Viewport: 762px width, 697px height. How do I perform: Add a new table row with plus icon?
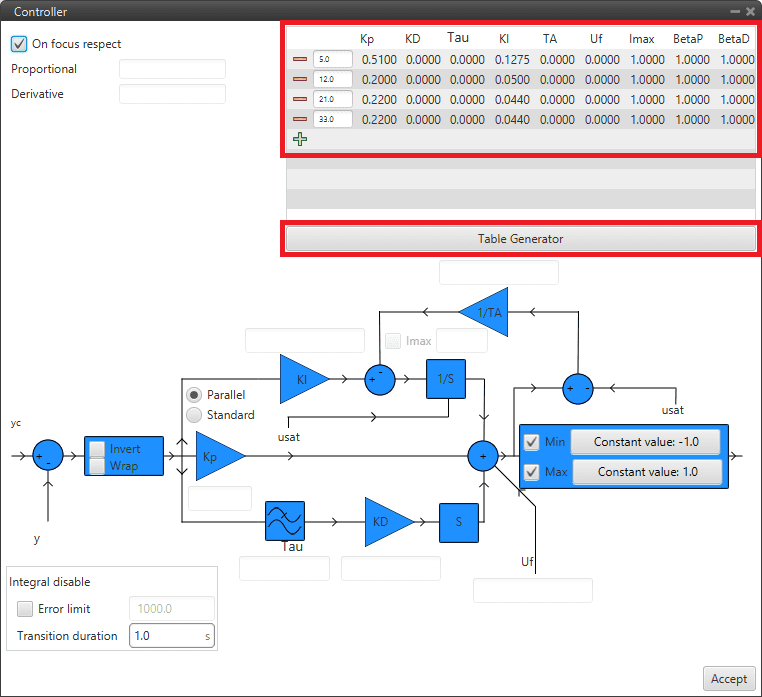299,139
